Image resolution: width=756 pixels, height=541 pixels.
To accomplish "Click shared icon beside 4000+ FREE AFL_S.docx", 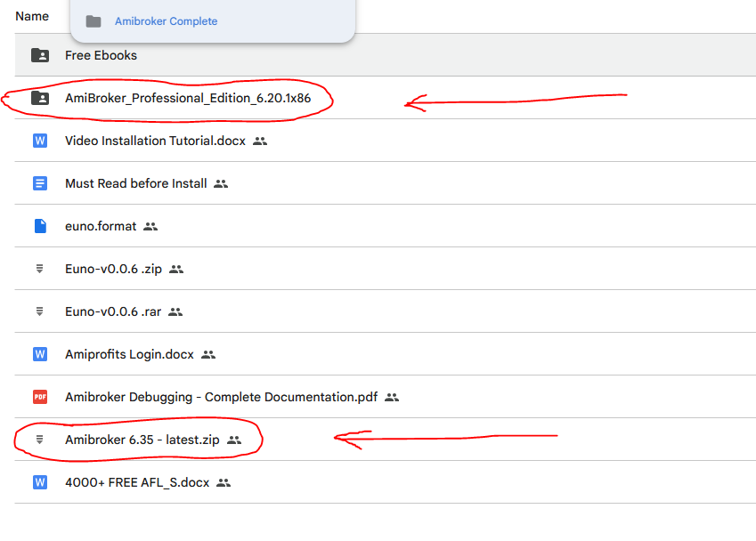I will click(224, 482).
